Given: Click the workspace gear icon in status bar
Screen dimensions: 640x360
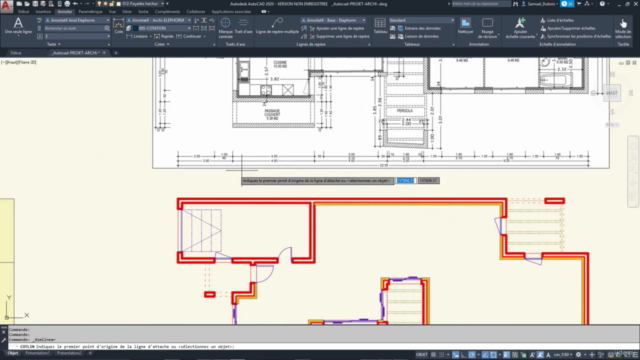Looking at the screenshot, I should click(578, 355).
